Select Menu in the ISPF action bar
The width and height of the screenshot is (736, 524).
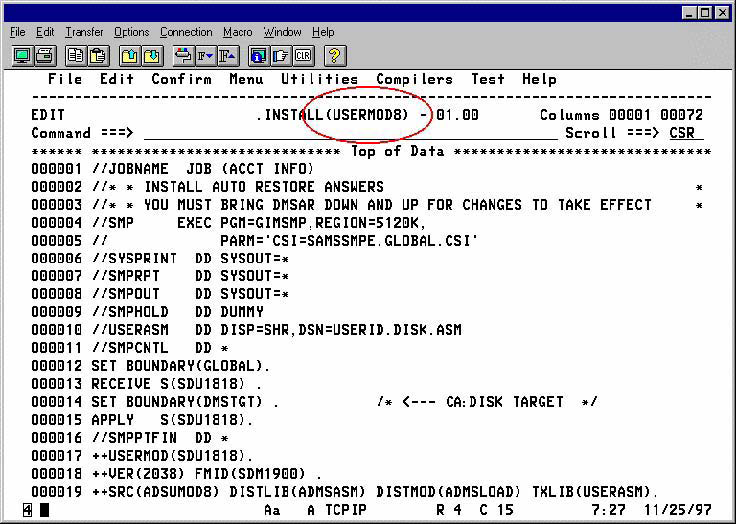pyautogui.click(x=246, y=79)
